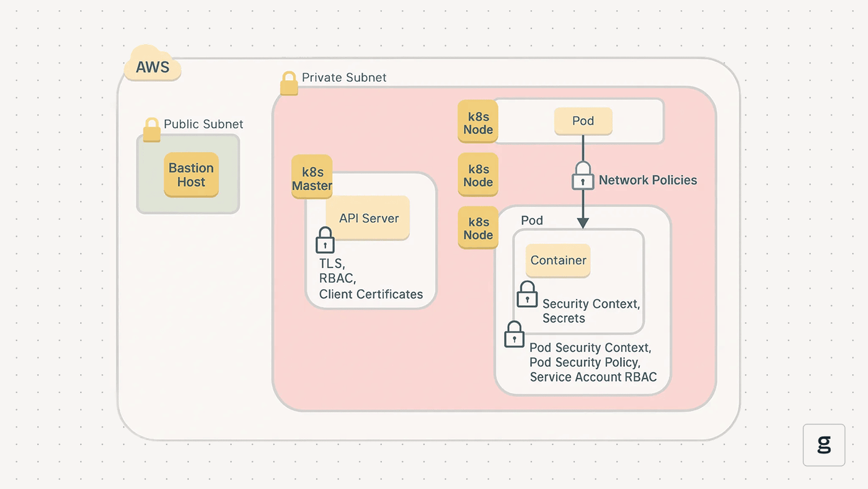
Task: Click the 'Network Policies' text
Action: coord(648,181)
